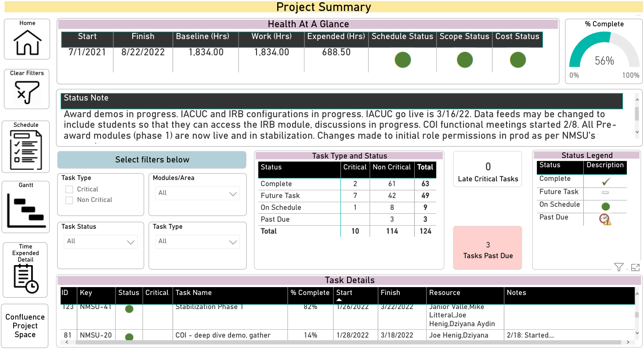Click the Complete checkmark legend icon
This screenshot has height=349, width=644.
click(x=606, y=181)
